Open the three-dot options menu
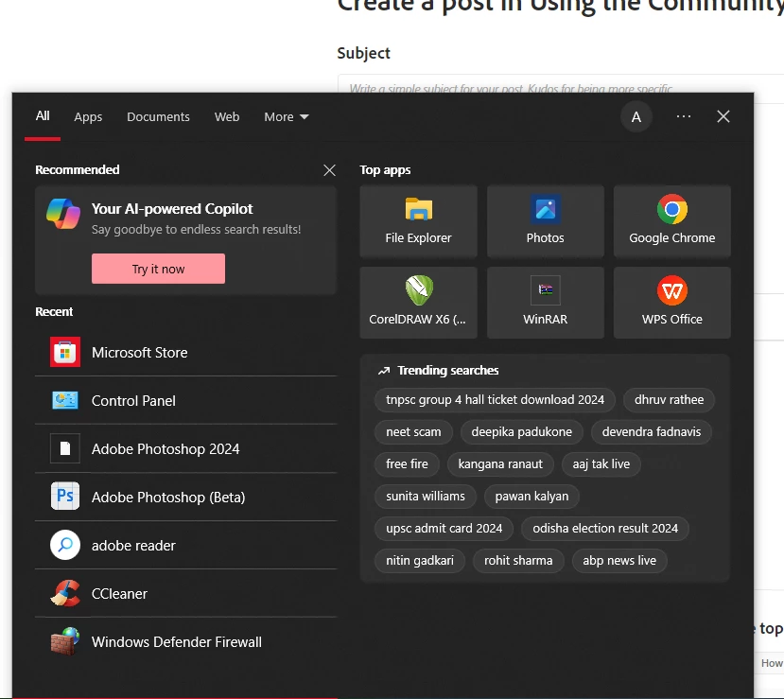Viewport: 784px width, 699px height. (684, 116)
